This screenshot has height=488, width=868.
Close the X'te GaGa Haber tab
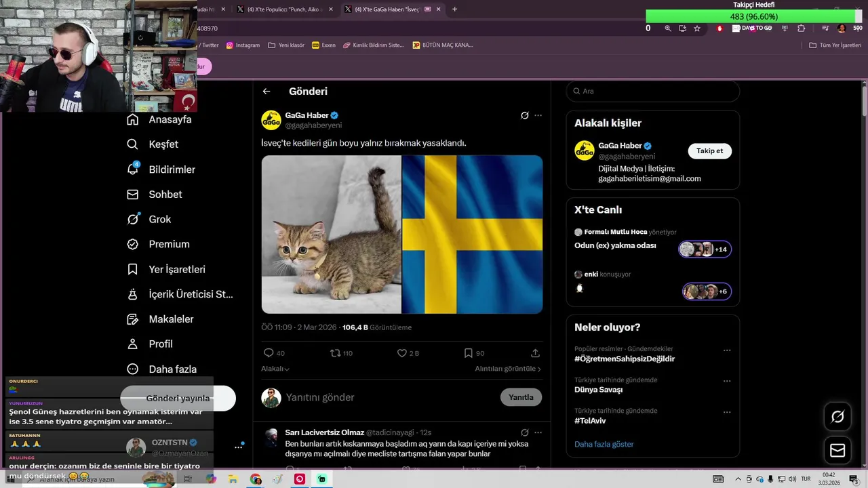click(438, 9)
